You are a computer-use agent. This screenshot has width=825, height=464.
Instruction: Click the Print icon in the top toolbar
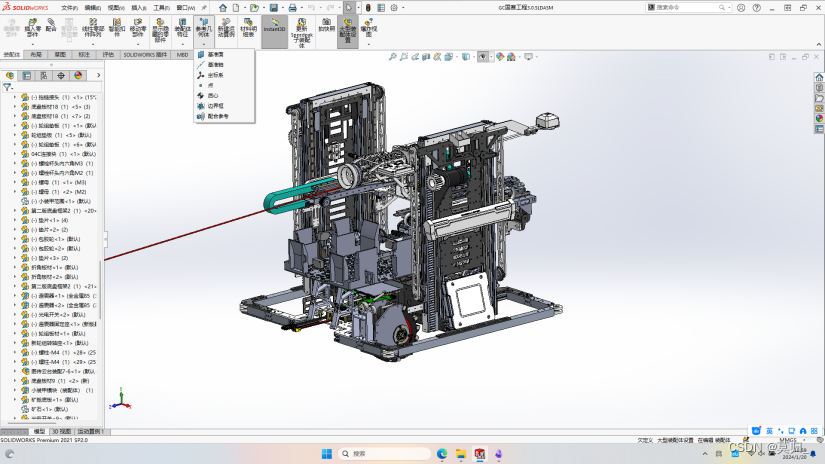tap(292, 7)
